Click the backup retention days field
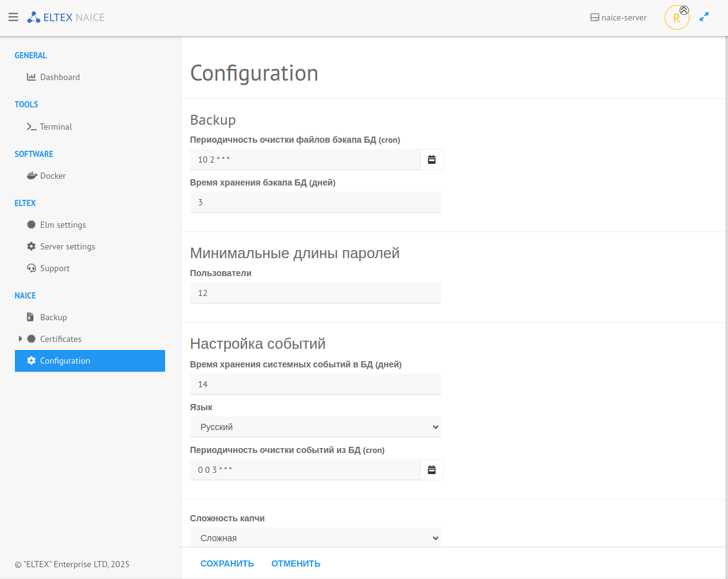Screen dimensions: 728x579 tap(315, 202)
